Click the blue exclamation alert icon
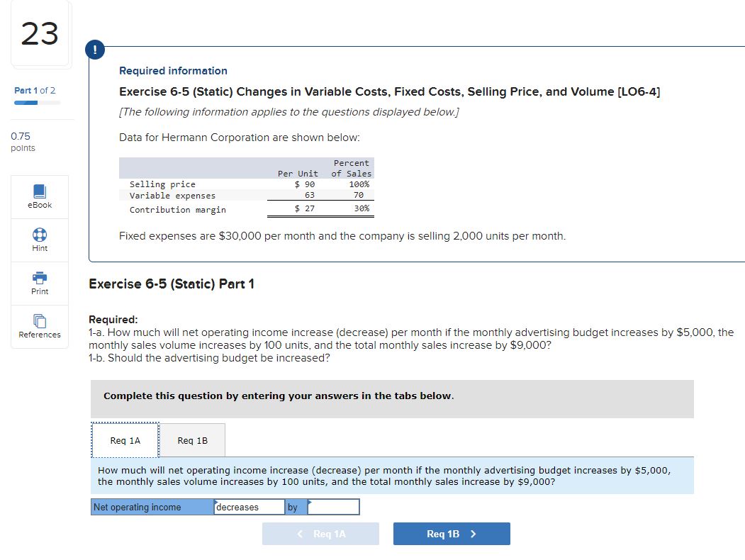This screenshot has height=560, width=745. [x=94, y=50]
